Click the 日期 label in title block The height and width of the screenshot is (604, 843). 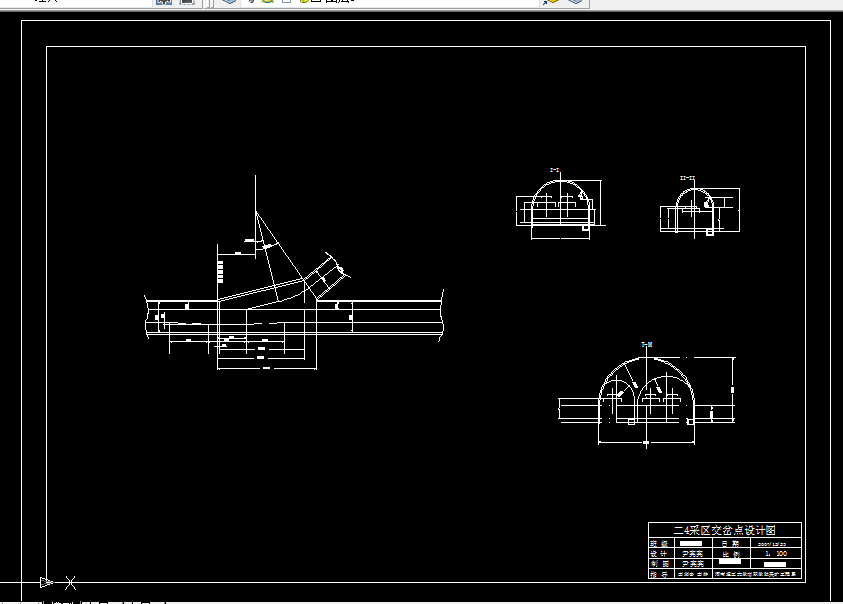pyautogui.click(x=731, y=544)
